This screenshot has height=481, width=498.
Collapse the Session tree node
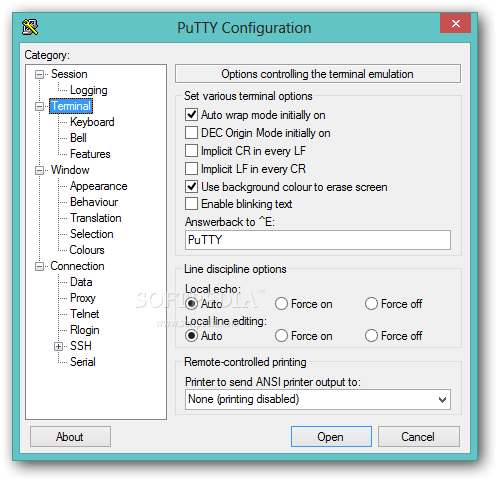39,74
